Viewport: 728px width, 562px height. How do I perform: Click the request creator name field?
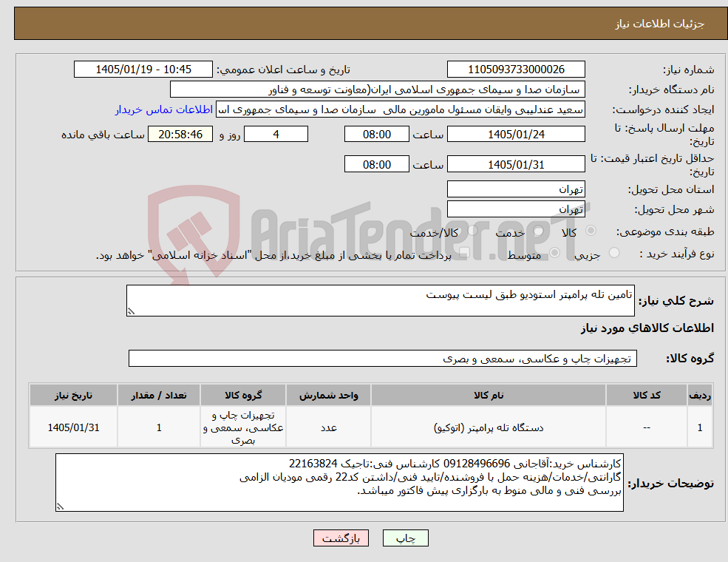(400, 109)
